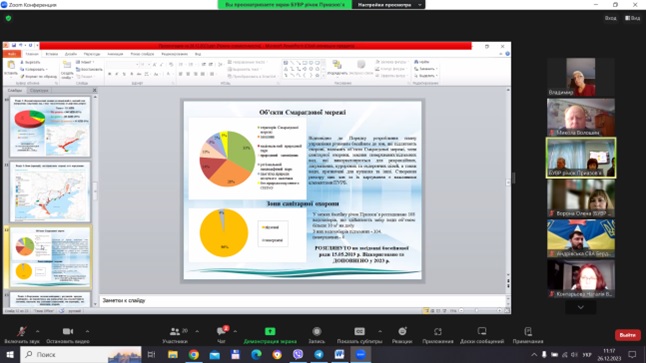Expand video options arrow beside camera
The height and width of the screenshot is (363, 646).
coord(87,331)
